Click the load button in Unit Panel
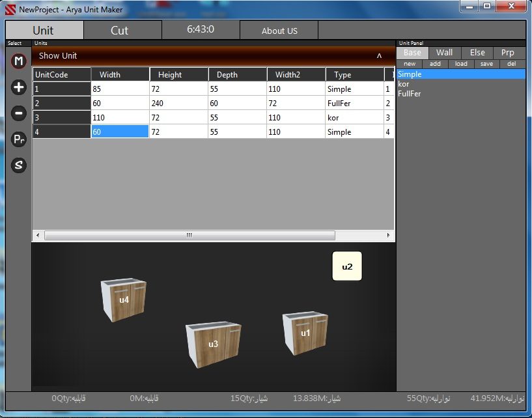Image resolution: width=532 pixels, height=418 pixels. coord(461,64)
